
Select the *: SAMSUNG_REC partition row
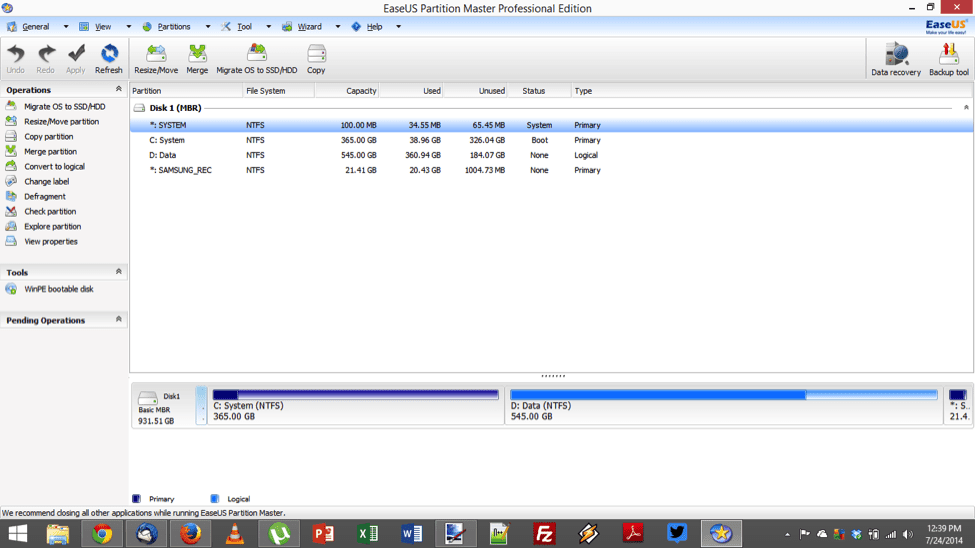tap(552, 170)
